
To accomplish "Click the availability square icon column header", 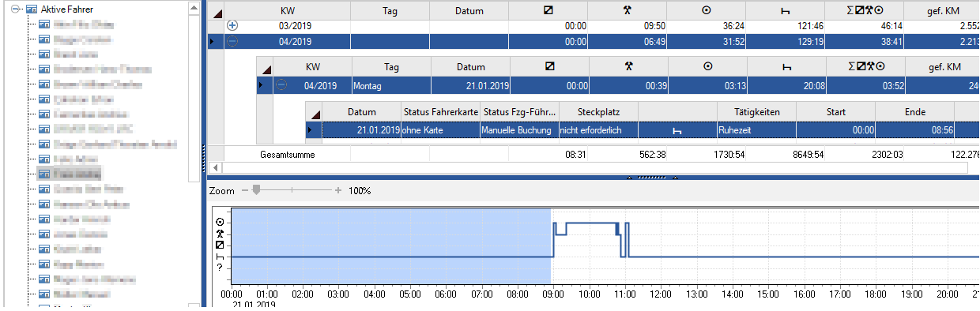I will pos(548,10).
